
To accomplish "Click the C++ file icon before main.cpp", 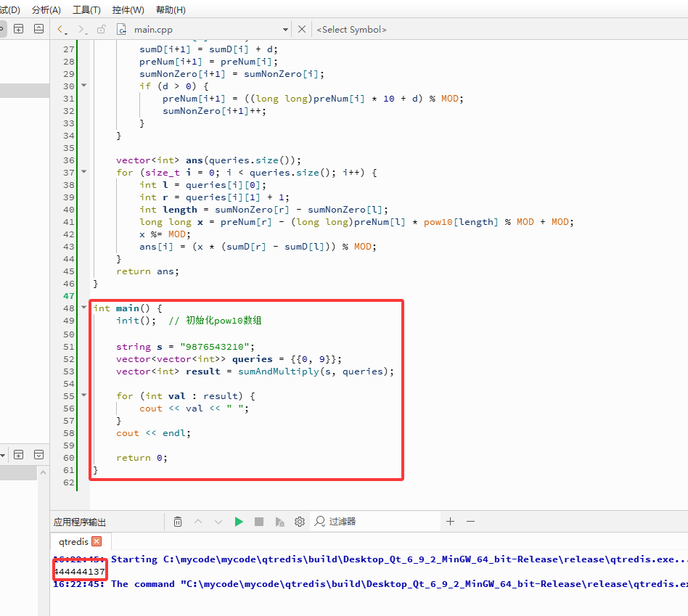I will 121,30.
